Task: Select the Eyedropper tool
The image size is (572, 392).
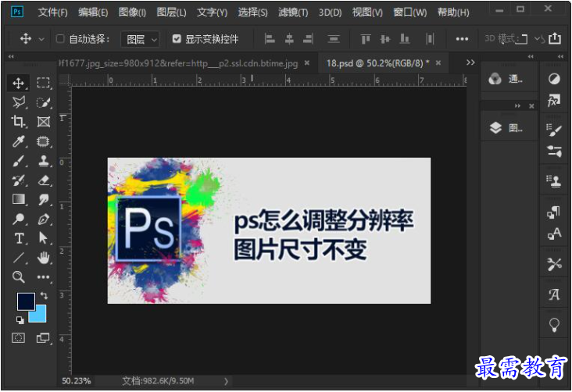Action: (x=18, y=141)
